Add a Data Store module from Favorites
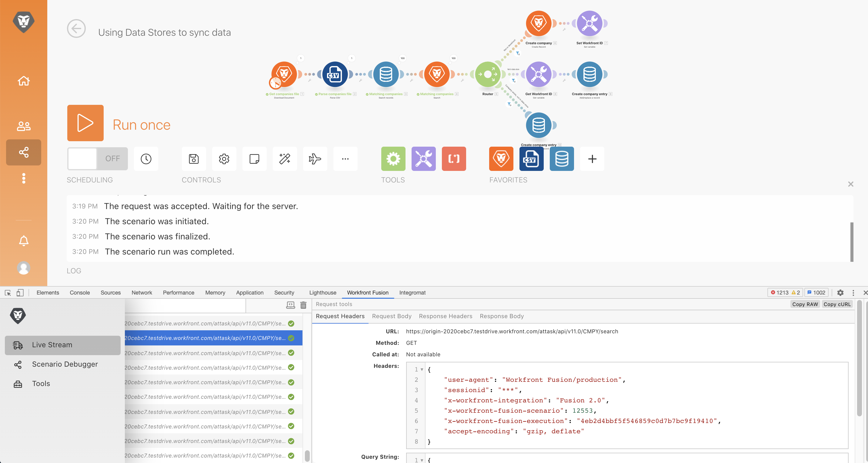Image resolution: width=868 pixels, height=463 pixels. [562, 159]
